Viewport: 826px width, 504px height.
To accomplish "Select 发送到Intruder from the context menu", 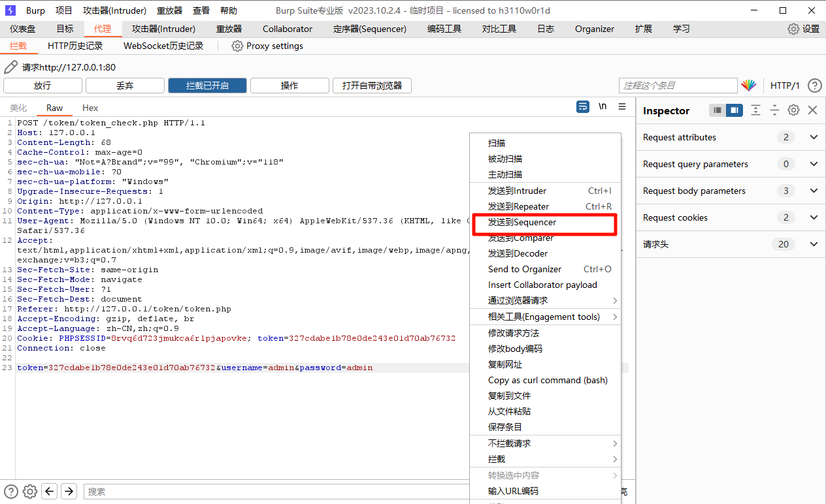I will [546, 191].
